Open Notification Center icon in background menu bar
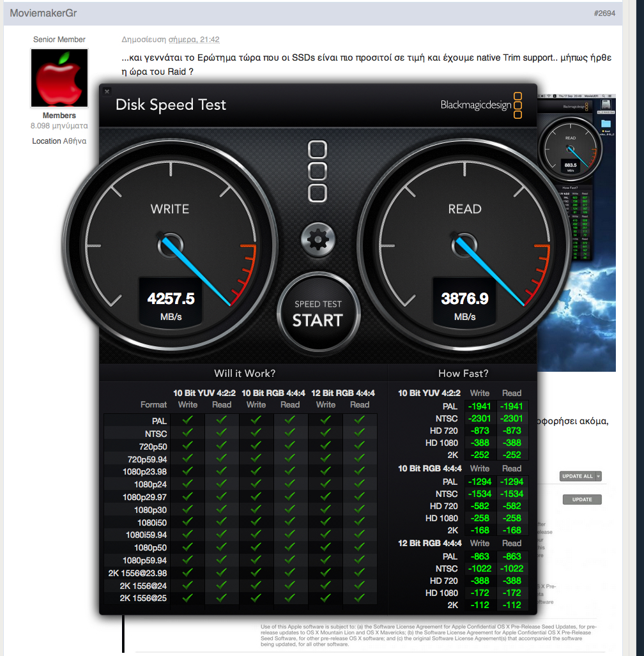Image resolution: width=644 pixels, height=656 pixels. 610,96
